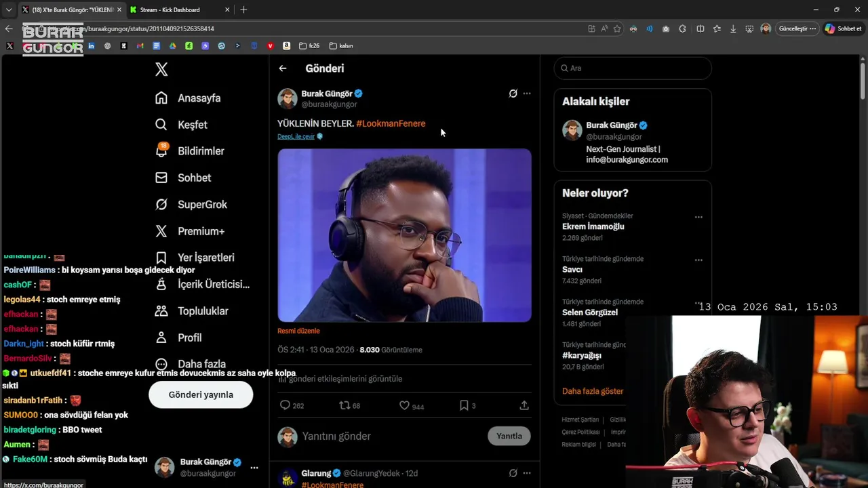Viewport: 868px width, 488px height.
Task: View gönderi etkileşimlerini görüntüle
Action: 340,379
